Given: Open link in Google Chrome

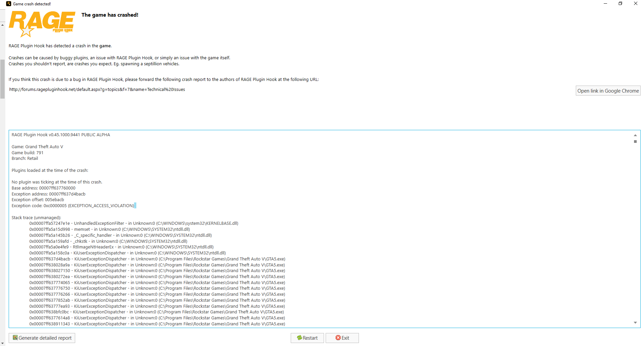Looking at the screenshot, I should tap(608, 91).
